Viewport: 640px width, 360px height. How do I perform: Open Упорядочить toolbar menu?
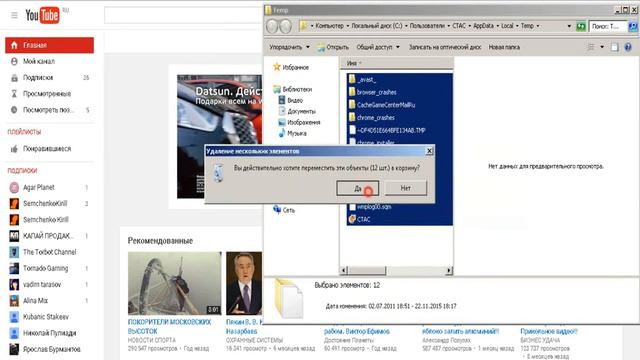(289, 47)
